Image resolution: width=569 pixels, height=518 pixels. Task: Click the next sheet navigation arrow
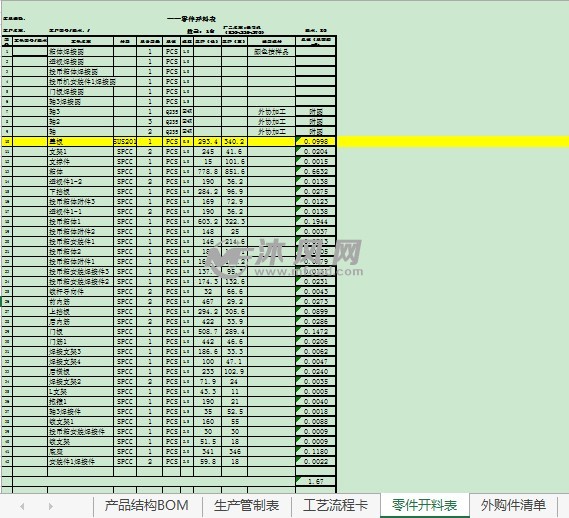point(50,506)
